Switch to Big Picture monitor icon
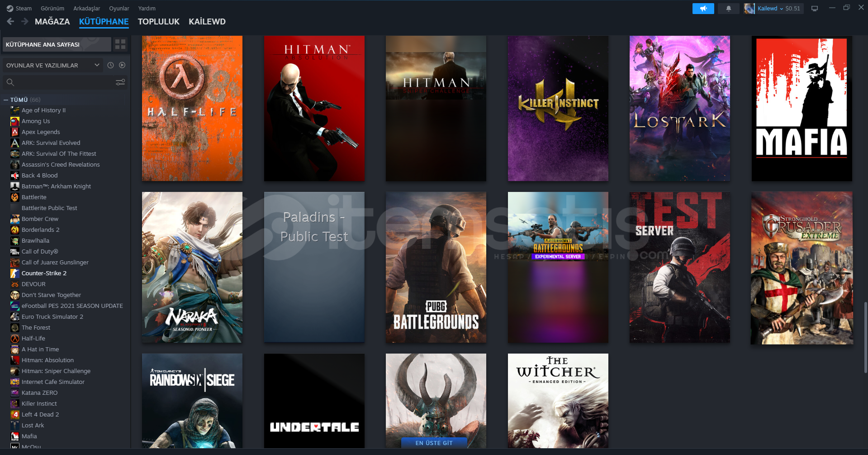Screen dimensions: 868x455 pyautogui.click(x=815, y=9)
